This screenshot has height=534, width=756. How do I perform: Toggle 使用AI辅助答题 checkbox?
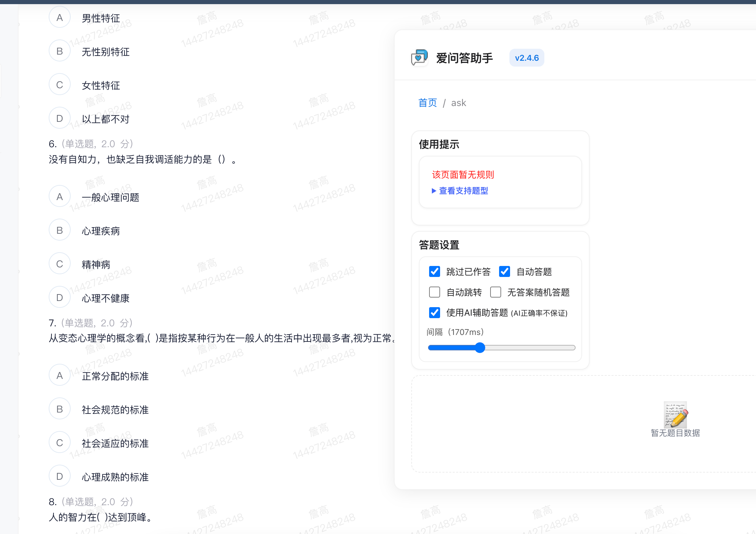click(435, 313)
